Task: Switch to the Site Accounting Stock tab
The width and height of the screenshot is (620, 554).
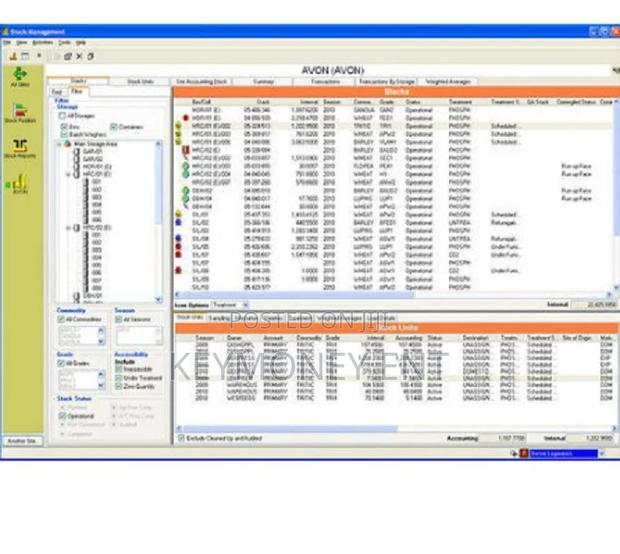Action: pyautogui.click(x=201, y=81)
